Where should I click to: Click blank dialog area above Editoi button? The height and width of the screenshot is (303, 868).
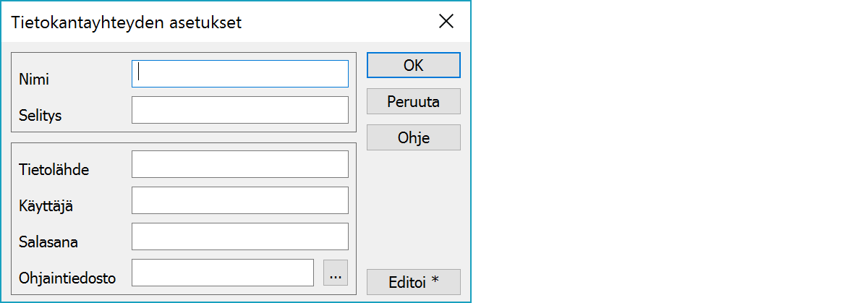[x=413, y=210]
